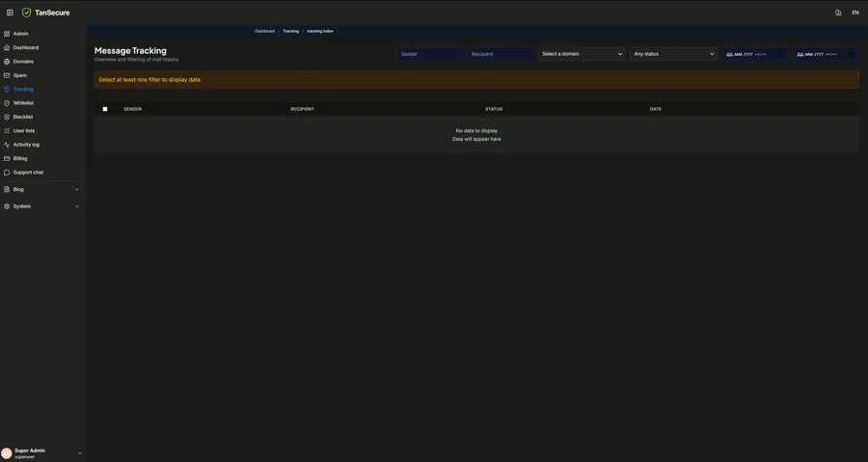Click the User lists icon
868x462 pixels.
[7, 130]
